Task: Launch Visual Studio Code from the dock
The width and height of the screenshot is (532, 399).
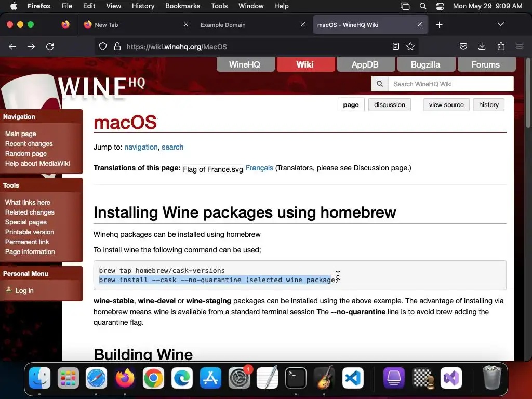Action: click(353, 378)
